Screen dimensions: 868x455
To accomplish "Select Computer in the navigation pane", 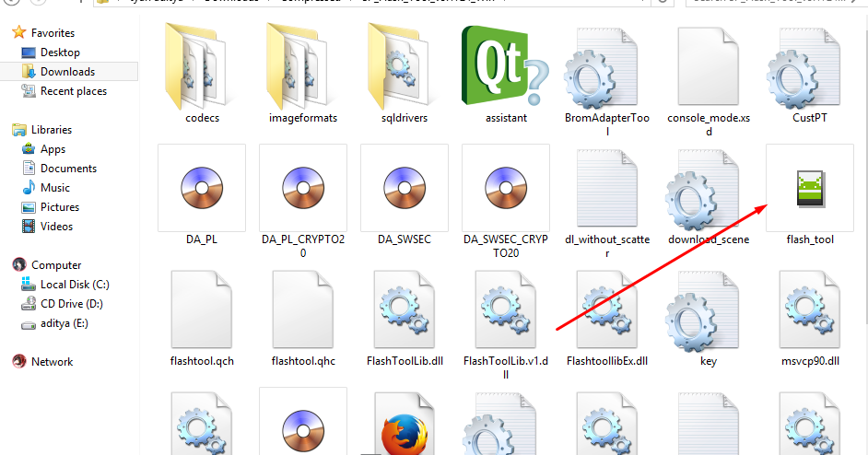I will pyautogui.click(x=56, y=265).
